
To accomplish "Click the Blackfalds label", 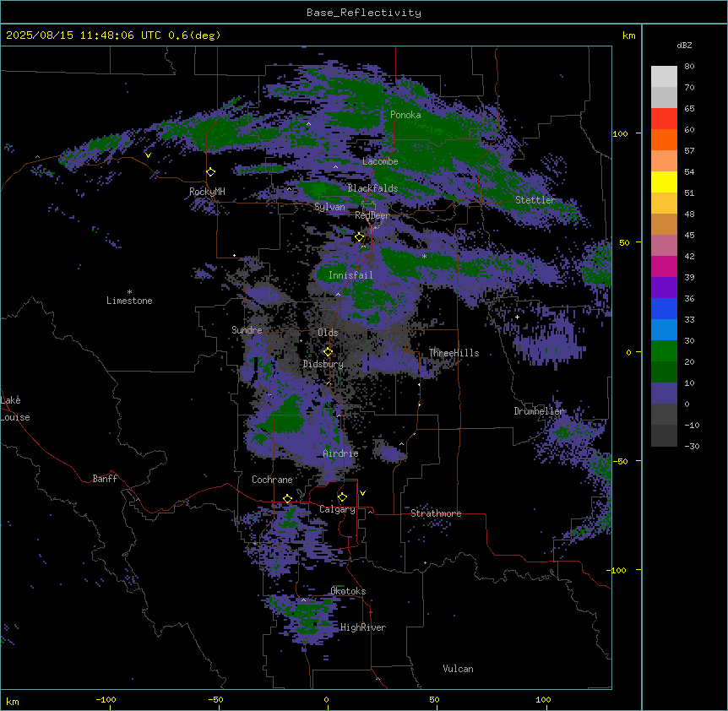I will 372,188.
